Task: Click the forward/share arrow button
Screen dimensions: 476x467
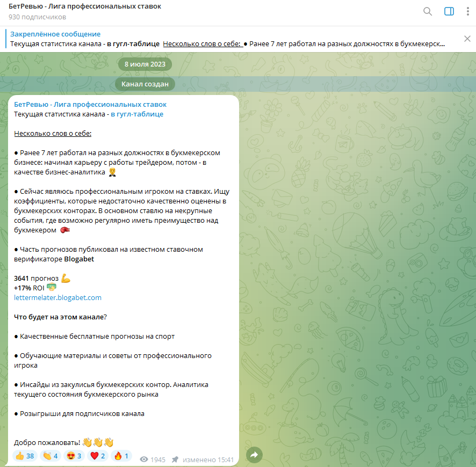Action: pyautogui.click(x=254, y=455)
